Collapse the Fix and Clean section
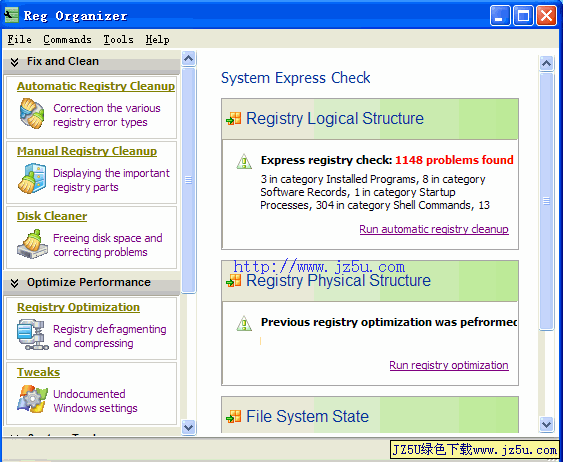The width and height of the screenshot is (563, 462). pyautogui.click(x=14, y=62)
